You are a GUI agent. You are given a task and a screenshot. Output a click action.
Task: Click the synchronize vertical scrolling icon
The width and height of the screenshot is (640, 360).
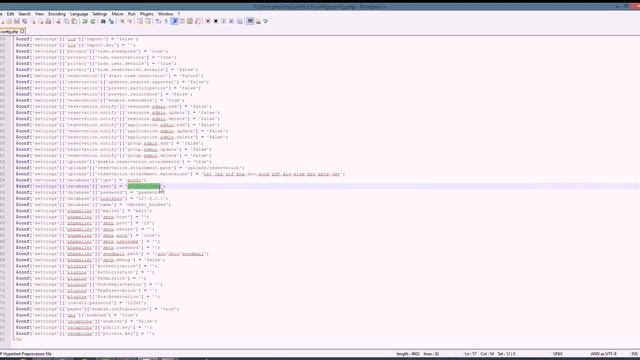140,21
